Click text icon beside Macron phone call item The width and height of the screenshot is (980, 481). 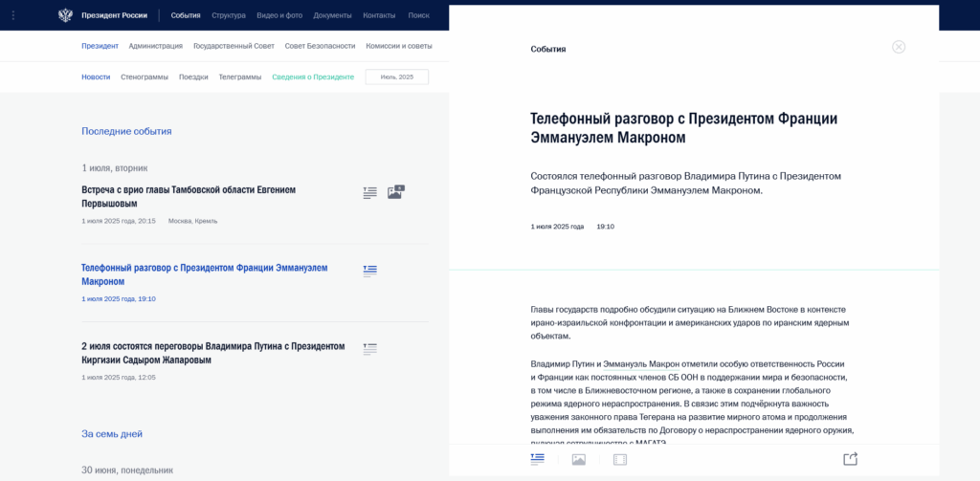point(370,272)
